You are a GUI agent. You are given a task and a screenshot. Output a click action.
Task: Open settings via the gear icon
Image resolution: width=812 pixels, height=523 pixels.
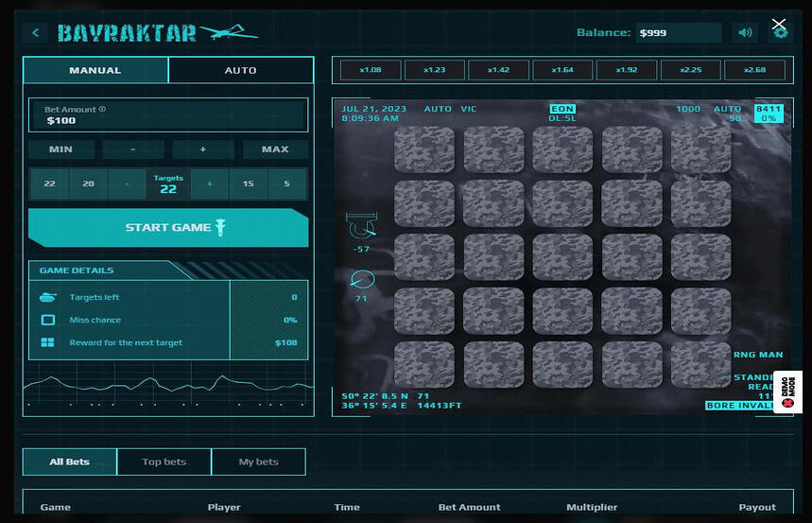click(x=781, y=34)
